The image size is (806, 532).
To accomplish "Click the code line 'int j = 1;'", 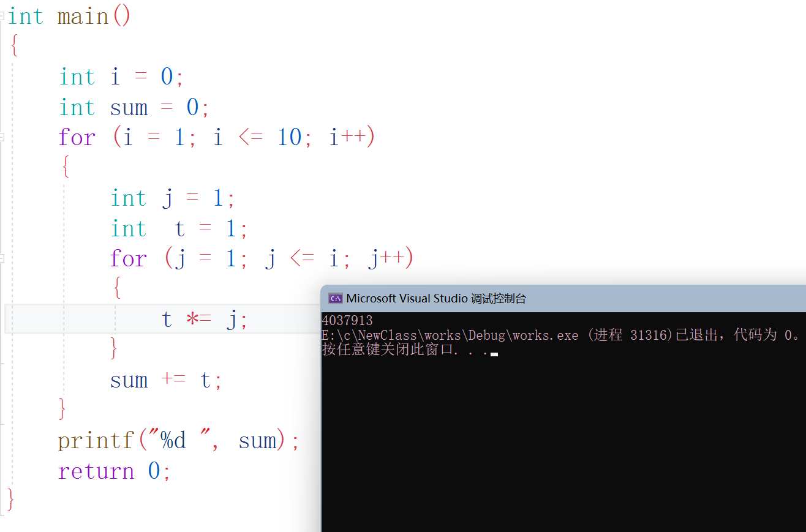I will coord(173,198).
